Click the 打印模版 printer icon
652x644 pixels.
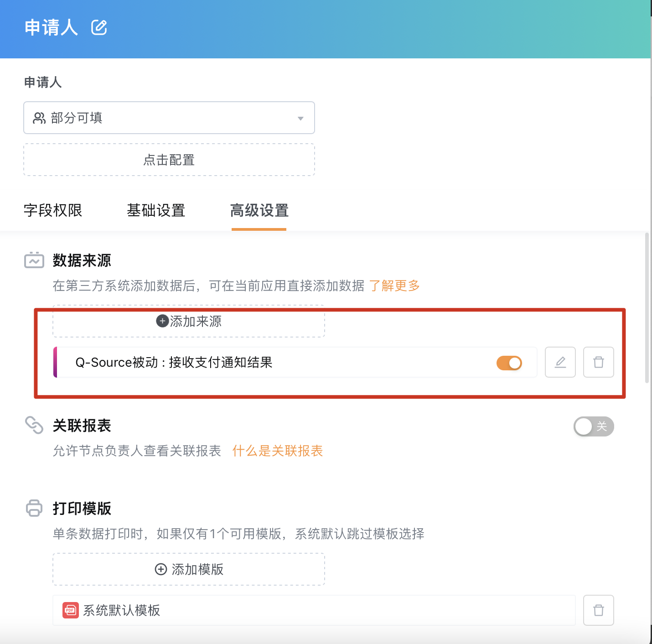(x=34, y=508)
